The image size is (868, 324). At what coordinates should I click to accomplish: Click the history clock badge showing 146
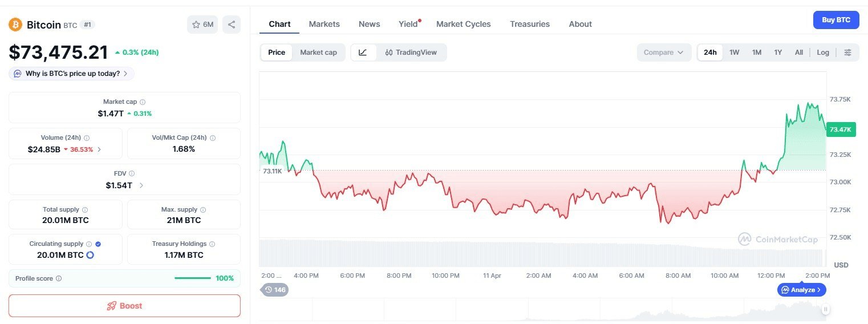click(274, 290)
